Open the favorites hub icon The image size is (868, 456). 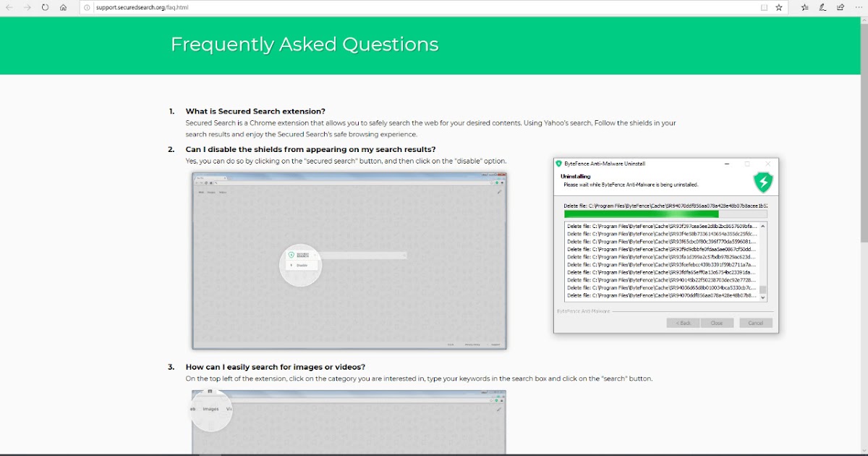click(x=804, y=7)
